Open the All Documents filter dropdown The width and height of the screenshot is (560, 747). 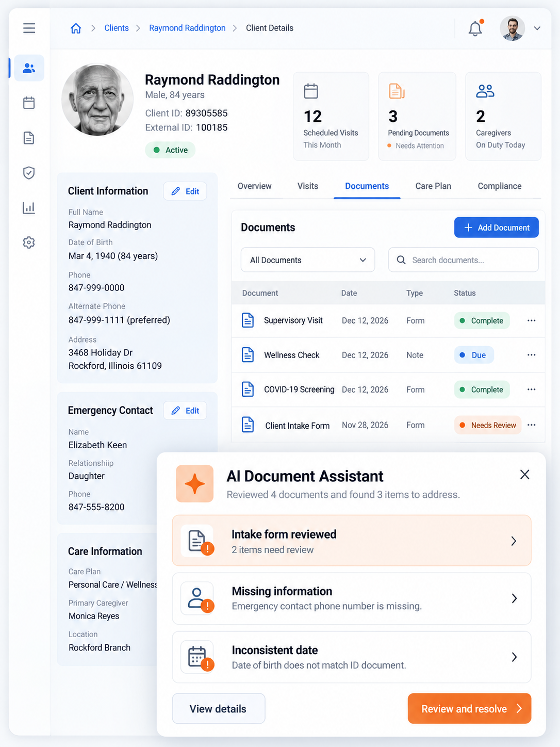coord(308,260)
